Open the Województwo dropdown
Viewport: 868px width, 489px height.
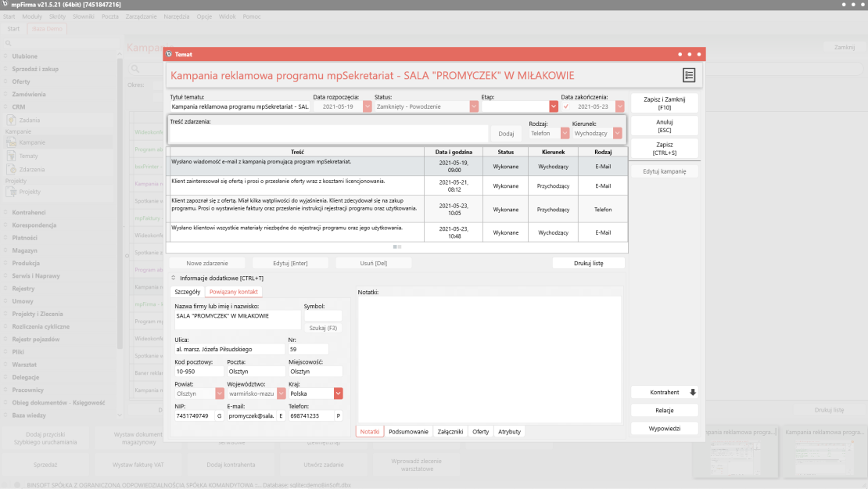[x=282, y=394]
